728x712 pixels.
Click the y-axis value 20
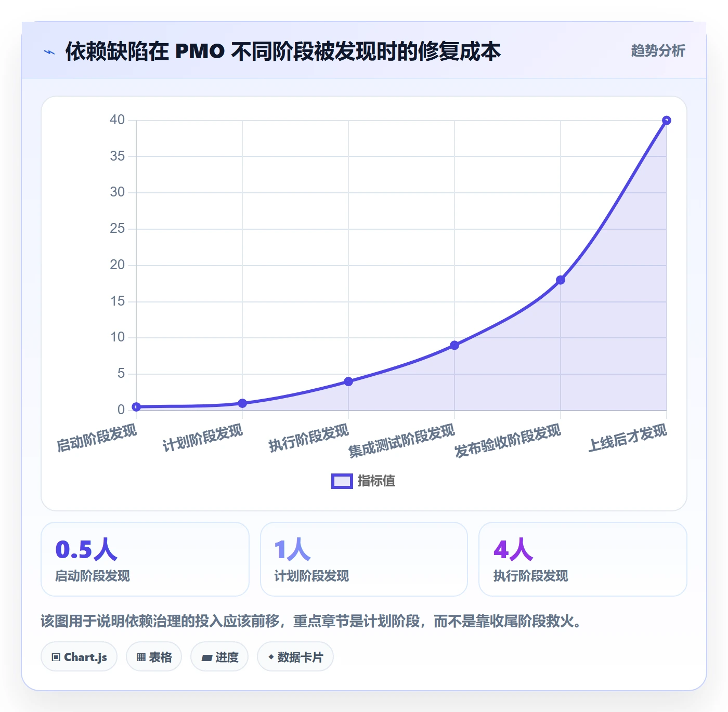tap(118, 265)
